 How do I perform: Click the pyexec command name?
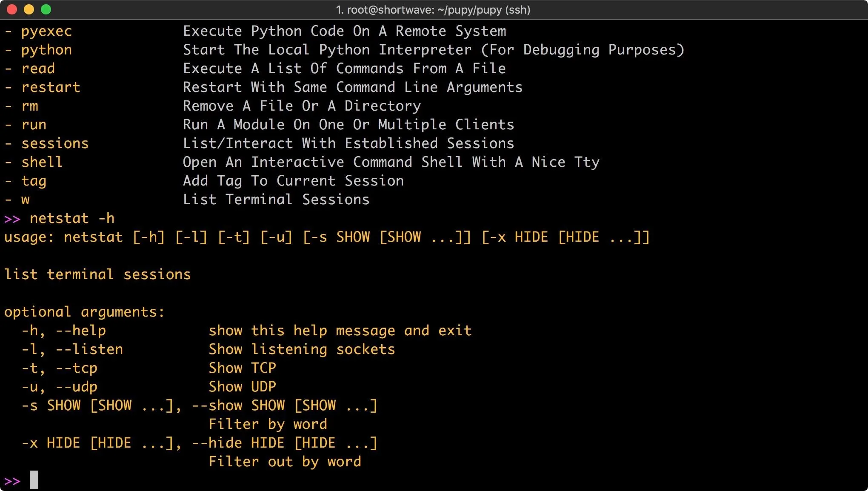click(46, 31)
